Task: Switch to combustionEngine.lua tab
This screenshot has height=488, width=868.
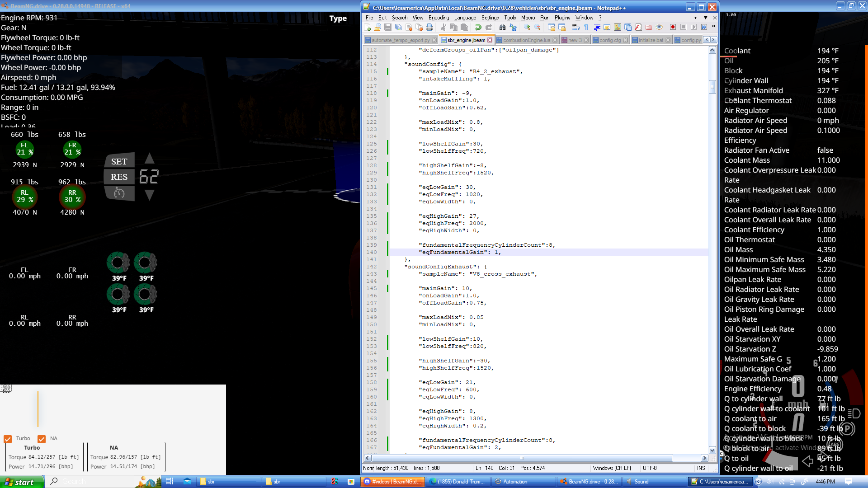Action: 526,40
